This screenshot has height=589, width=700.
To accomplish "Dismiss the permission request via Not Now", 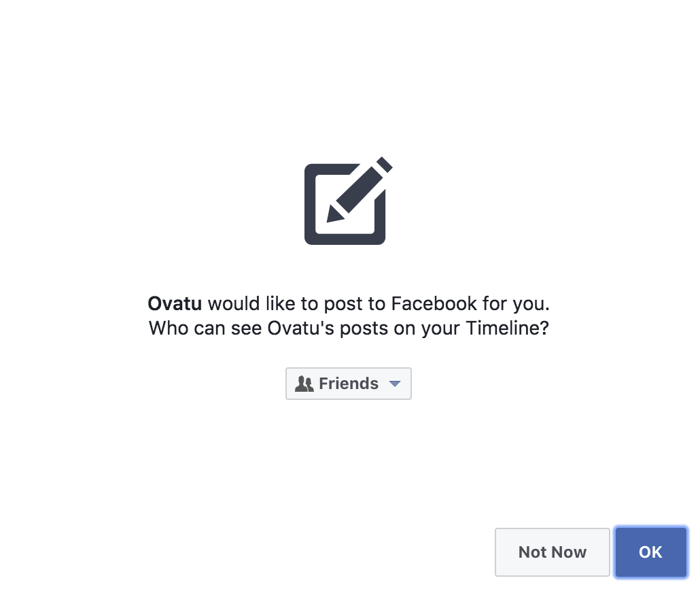I will pyautogui.click(x=553, y=552).
